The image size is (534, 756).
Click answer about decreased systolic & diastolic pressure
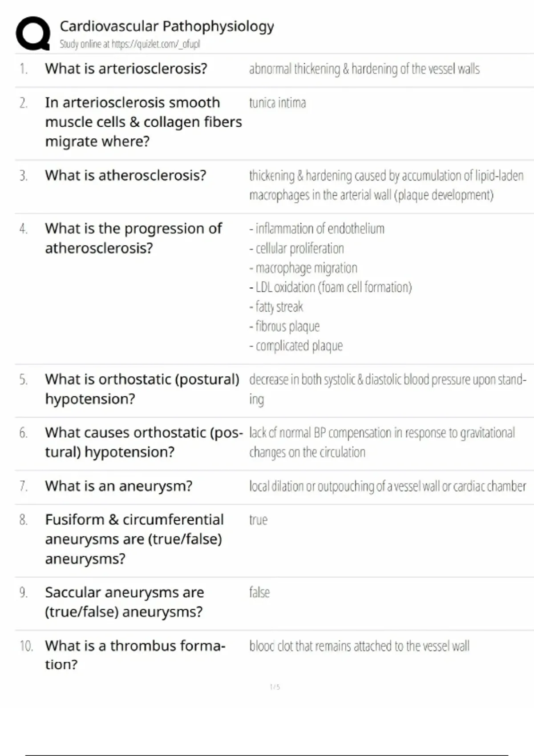(x=388, y=389)
